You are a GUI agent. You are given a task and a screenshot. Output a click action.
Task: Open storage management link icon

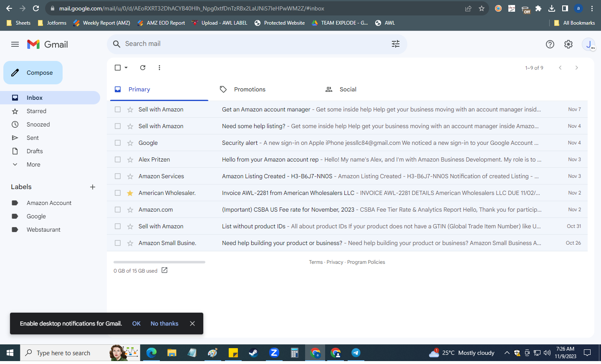tap(164, 270)
